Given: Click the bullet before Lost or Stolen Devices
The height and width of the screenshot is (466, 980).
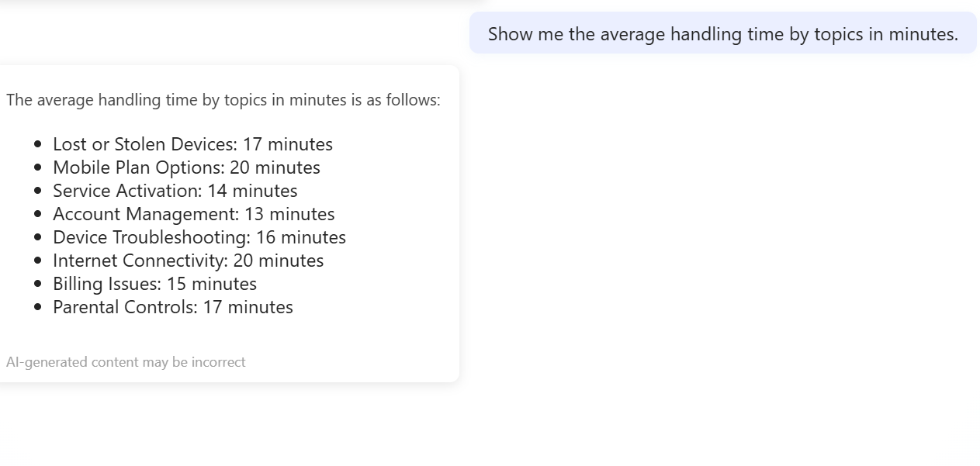Looking at the screenshot, I should click(38, 144).
